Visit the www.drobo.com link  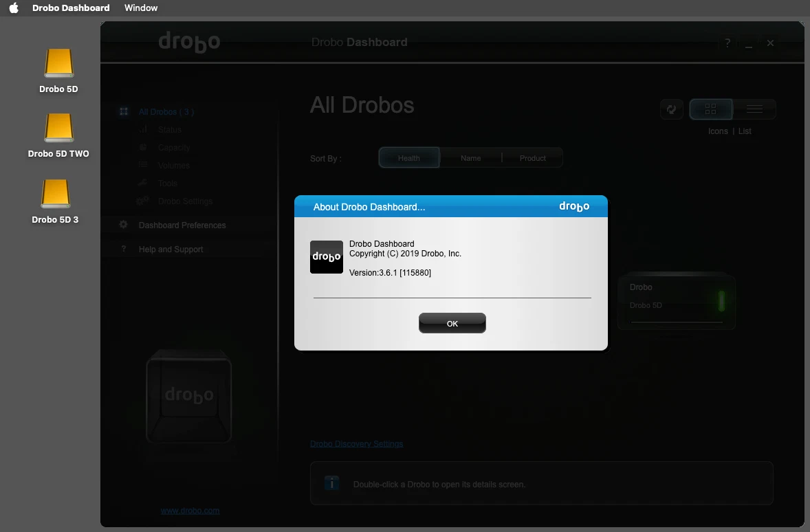[x=190, y=511]
